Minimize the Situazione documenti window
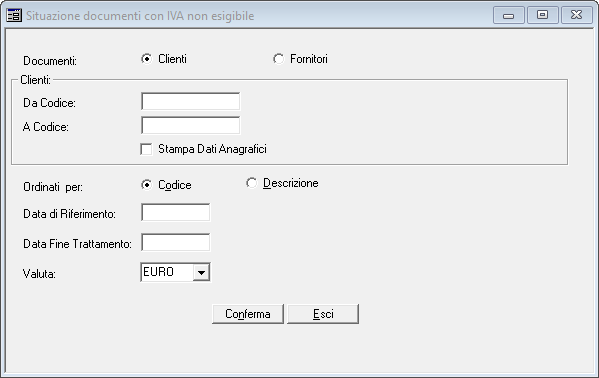 click(x=508, y=15)
